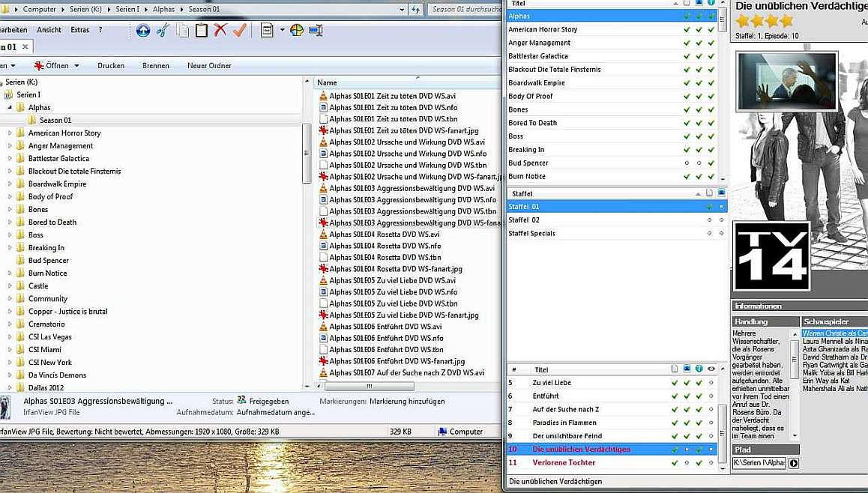Expand the CSI Miami tree node

(10, 350)
